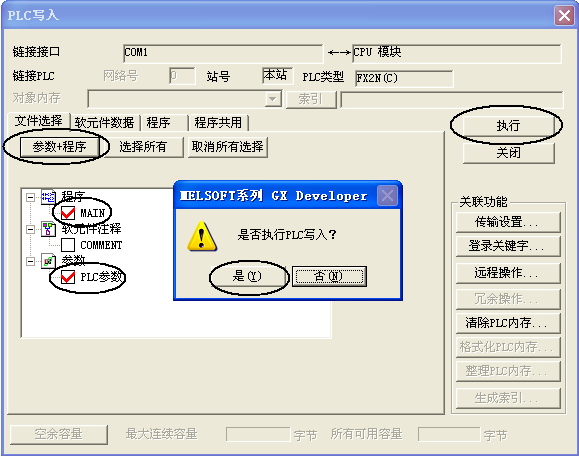
Task: Select 参数+程序 button
Action: pyautogui.click(x=59, y=147)
